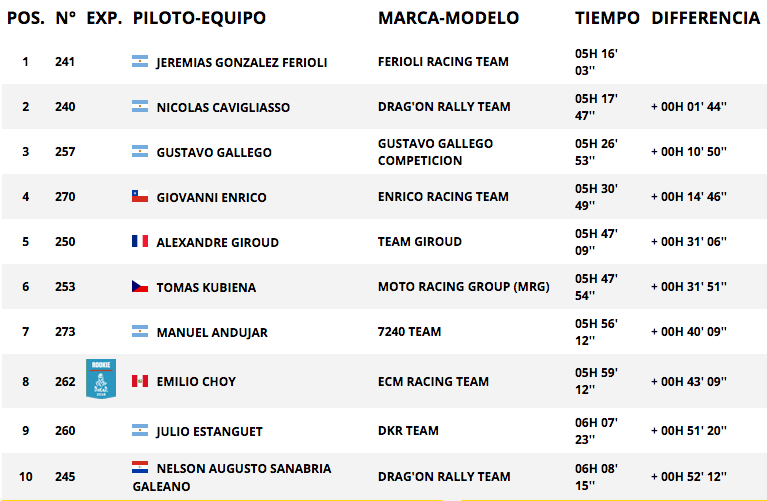Click the Paraguay flag beside Nelson Augusto Sanabria

coord(140,467)
